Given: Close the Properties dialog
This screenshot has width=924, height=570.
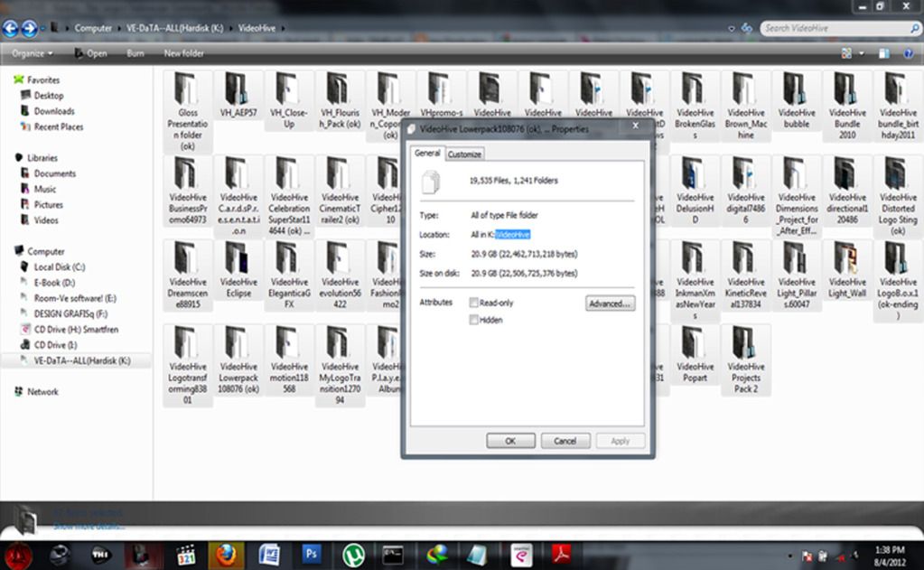Looking at the screenshot, I should (x=635, y=126).
